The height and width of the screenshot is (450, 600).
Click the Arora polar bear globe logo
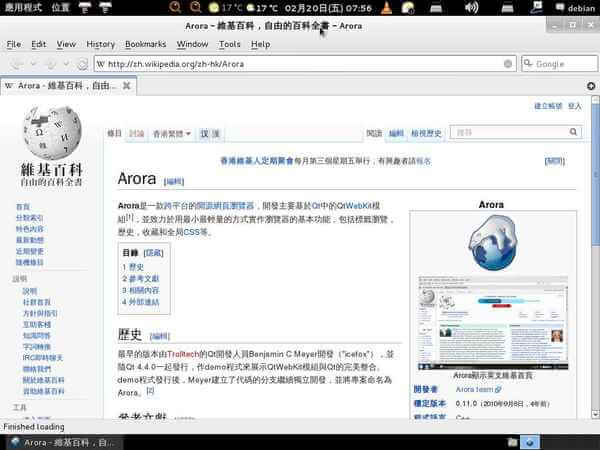point(492,243)
